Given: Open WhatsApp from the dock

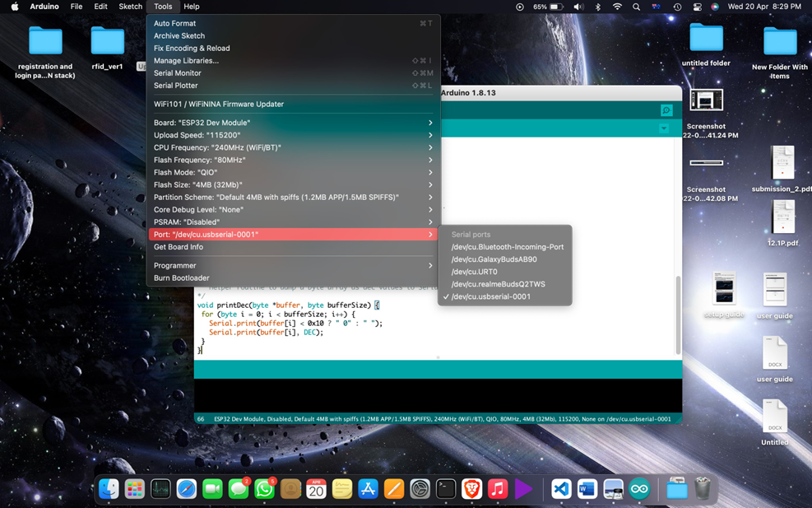Looking at the screenshot, I should 264,489.
